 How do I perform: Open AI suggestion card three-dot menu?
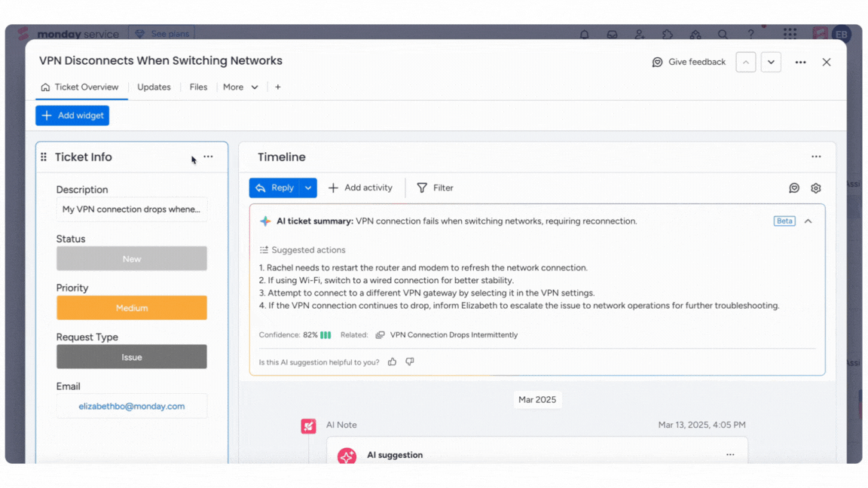tap(730, 455)
